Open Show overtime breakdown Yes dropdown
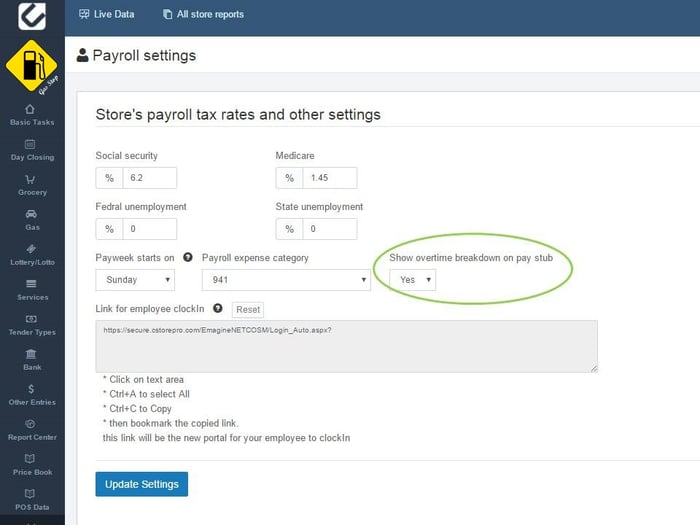The height and width of the screenshot is (525, 700). [413, 280]
